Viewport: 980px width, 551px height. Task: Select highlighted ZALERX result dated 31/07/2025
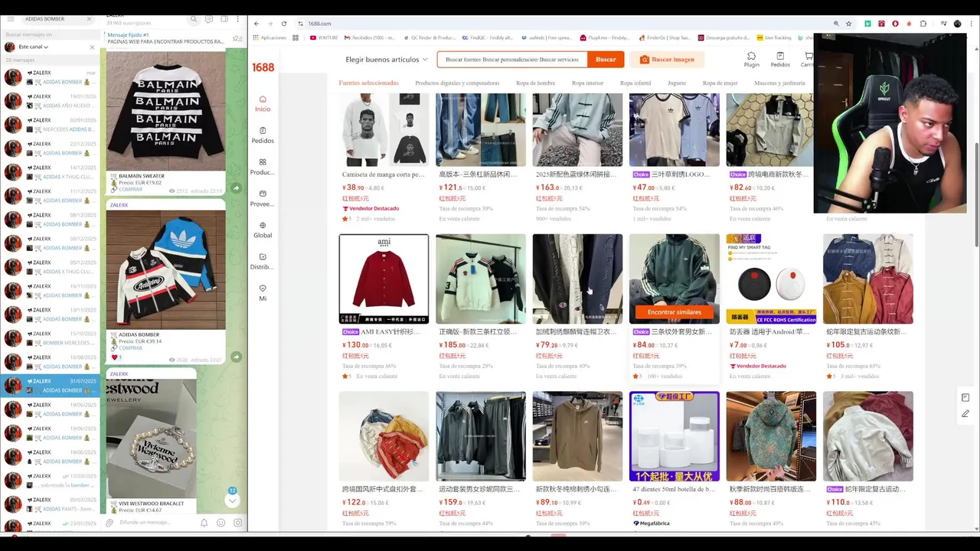point(51,386)
